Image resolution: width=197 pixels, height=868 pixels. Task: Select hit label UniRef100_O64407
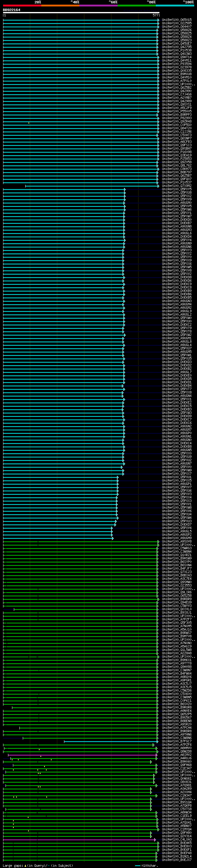176,26
